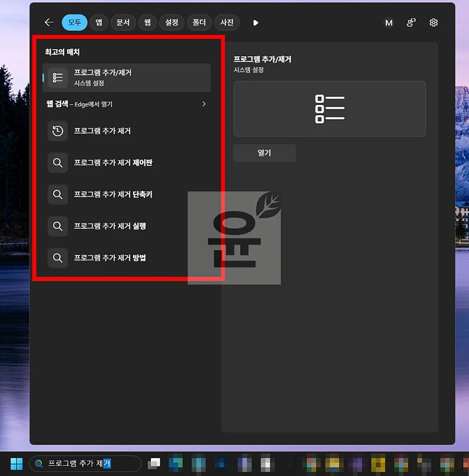This screenshot has width=469, height=476.
Task: Select suggestion 프로그램 추가 제거 제어판
Action: (127, 162)
